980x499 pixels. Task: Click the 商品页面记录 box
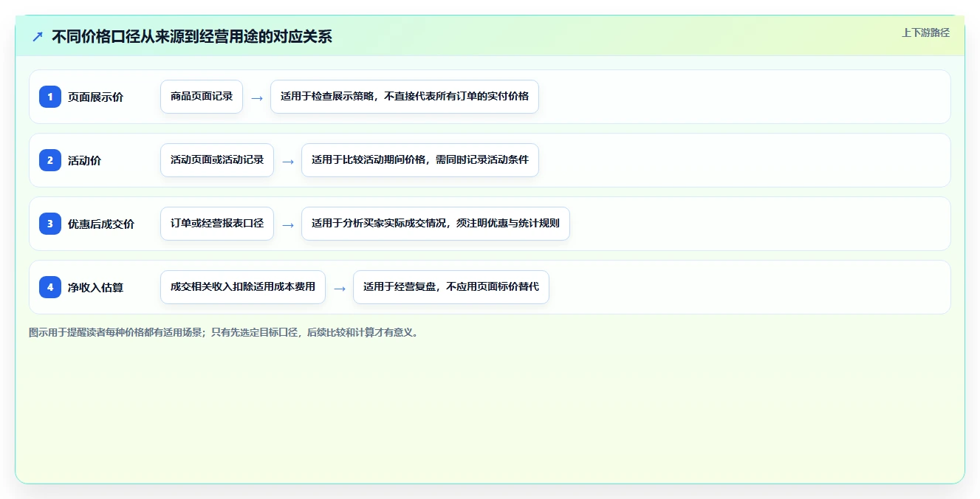202,97
